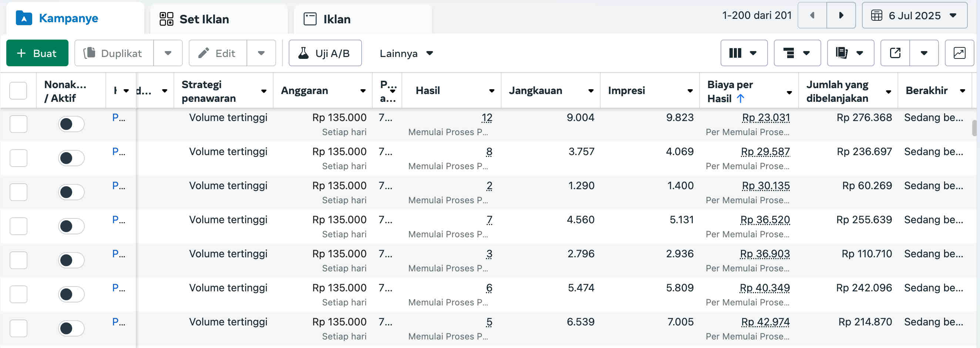Go to the previous page arrow
This screenshot has height=348, width=980.
coord(812,16)
